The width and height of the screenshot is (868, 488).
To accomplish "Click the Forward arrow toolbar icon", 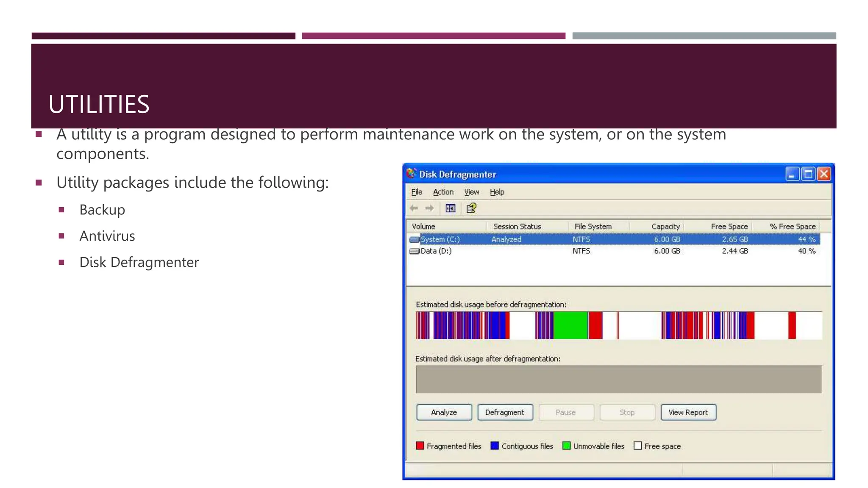I will click(429, 208).
